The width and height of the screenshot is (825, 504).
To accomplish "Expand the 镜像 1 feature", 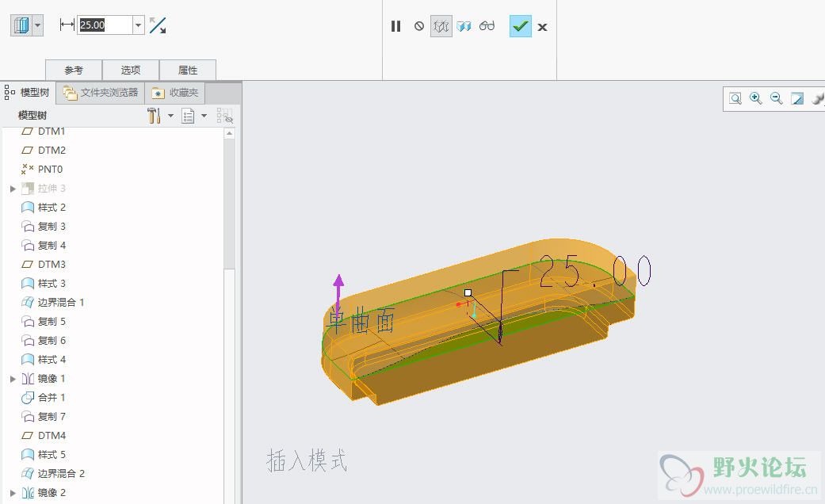I will [13, 379].
